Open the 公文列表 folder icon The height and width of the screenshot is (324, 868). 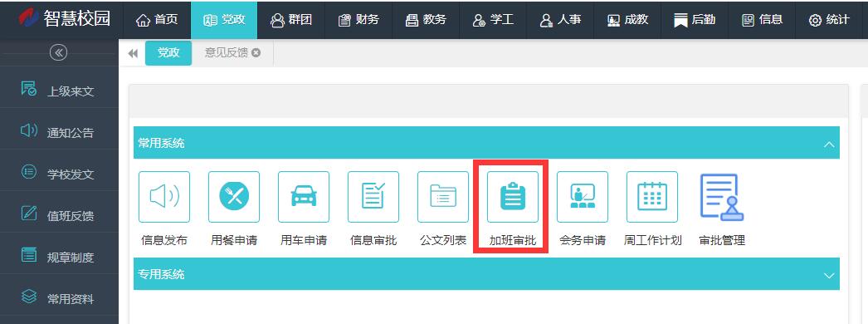[443, 197]
